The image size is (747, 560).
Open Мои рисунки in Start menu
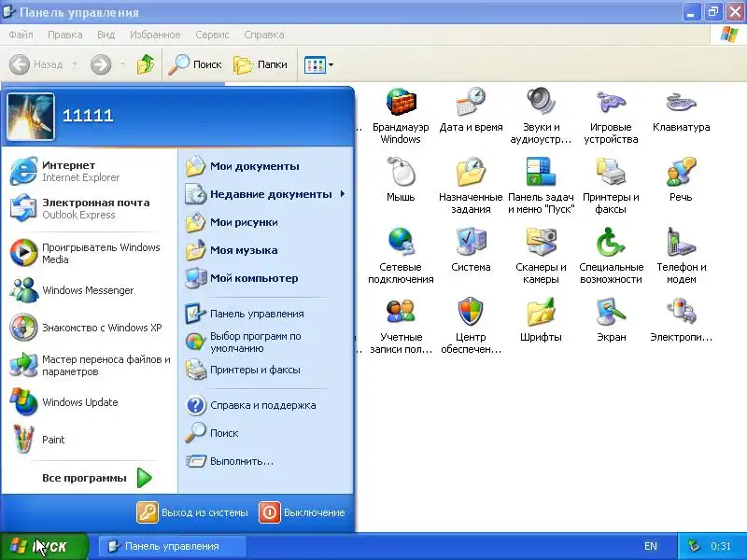(266, 222)
